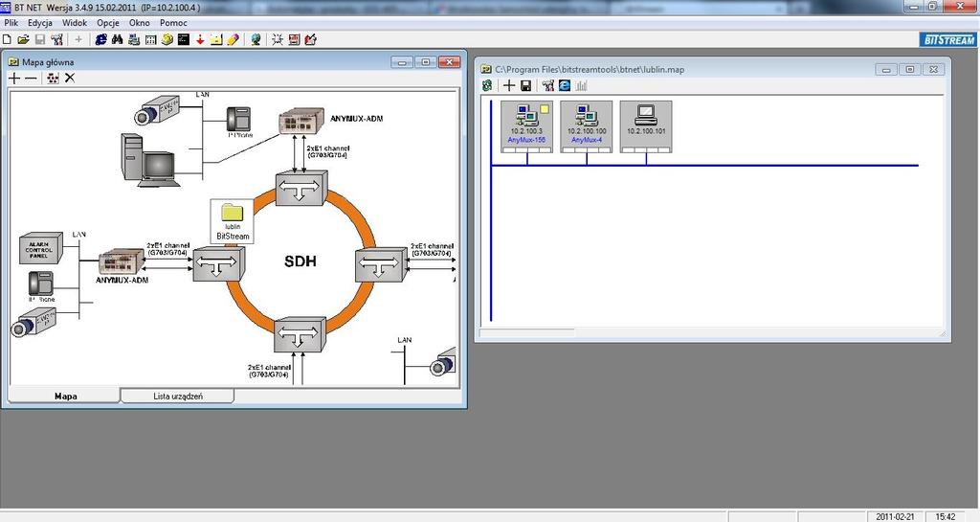Minimize the lublin.map window

coord(886,69)
